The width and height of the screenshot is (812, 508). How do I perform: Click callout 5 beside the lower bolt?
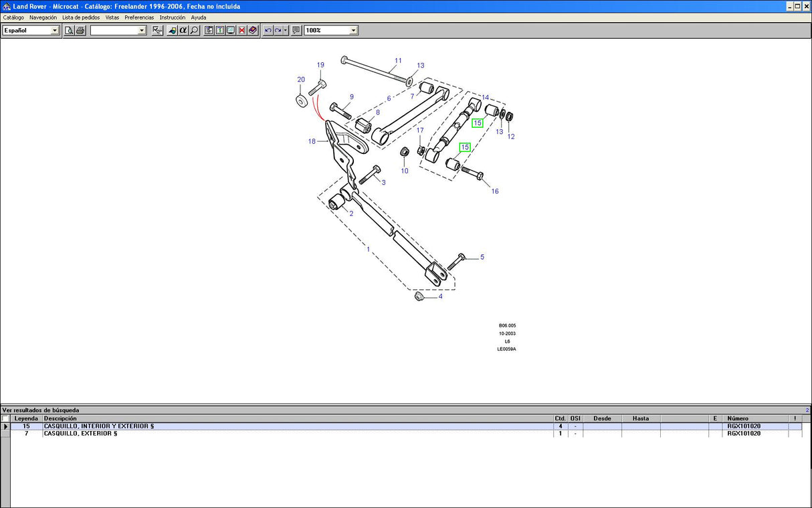tap(482, 257)
